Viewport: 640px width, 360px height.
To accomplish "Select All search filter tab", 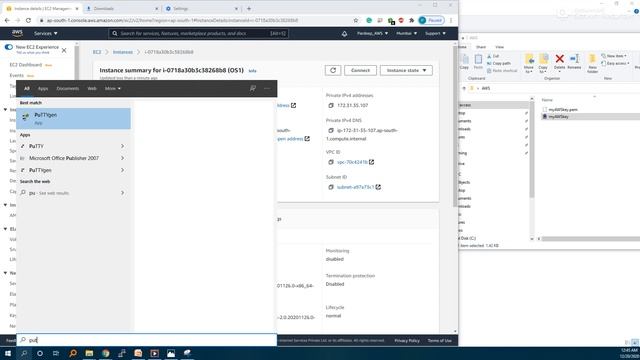I will 27,89.
